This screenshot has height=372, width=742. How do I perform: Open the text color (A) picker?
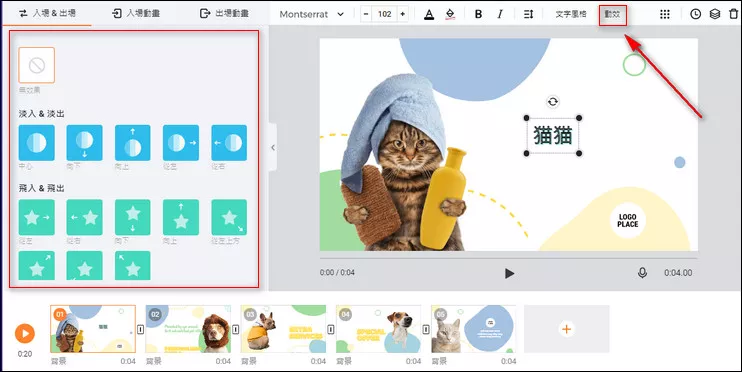click(429, 14)
